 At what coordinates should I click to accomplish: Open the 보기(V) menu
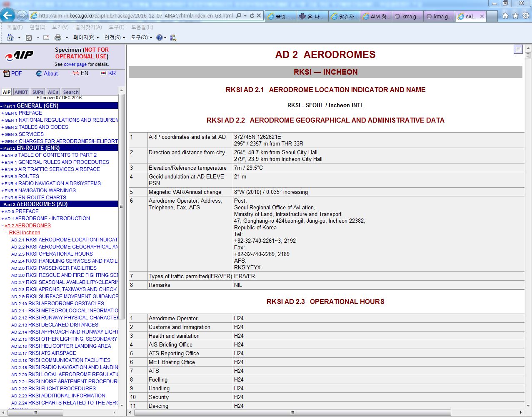point(60,27)
